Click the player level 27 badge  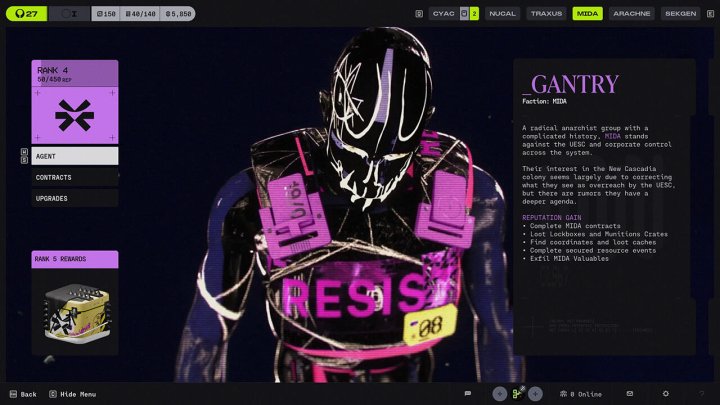(27, 14)
